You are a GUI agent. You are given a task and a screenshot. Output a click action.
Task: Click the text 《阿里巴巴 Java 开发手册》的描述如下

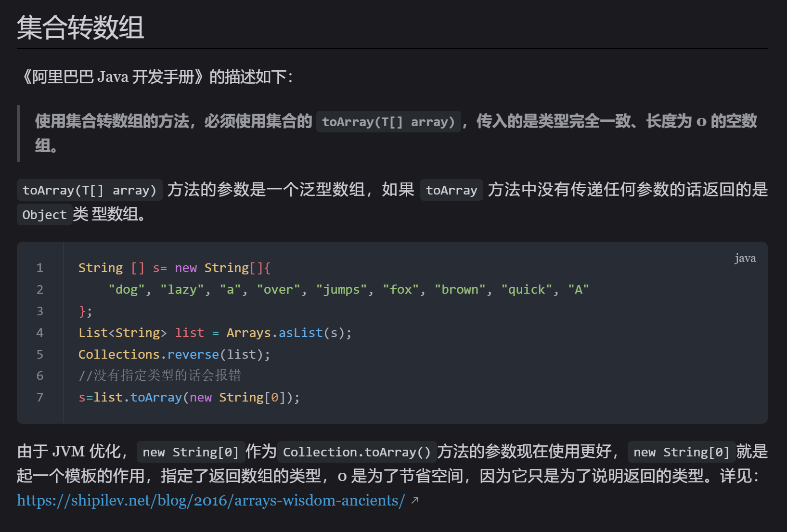[x=156, y=77]
